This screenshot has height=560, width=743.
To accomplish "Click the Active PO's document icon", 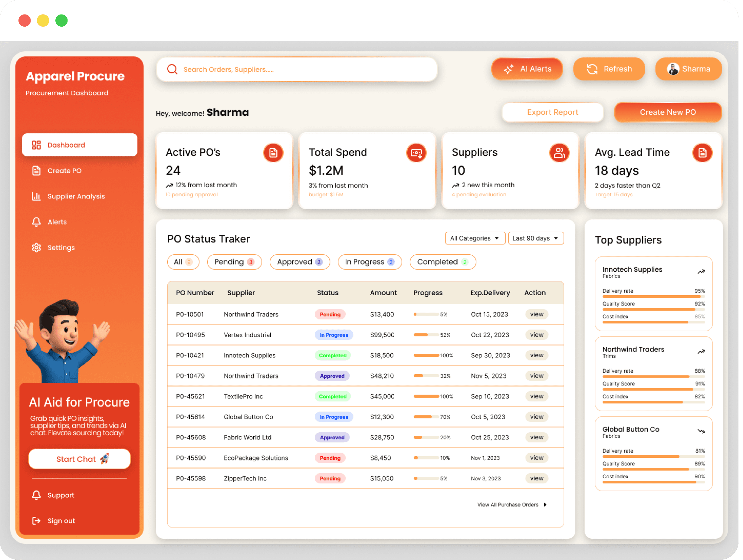I will tap(273, 153).
